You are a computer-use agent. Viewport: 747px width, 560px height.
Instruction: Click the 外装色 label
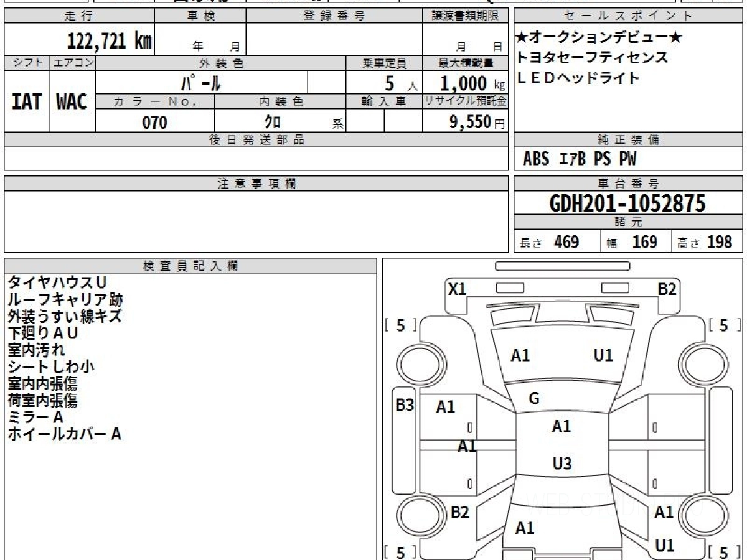pos(221,63)
